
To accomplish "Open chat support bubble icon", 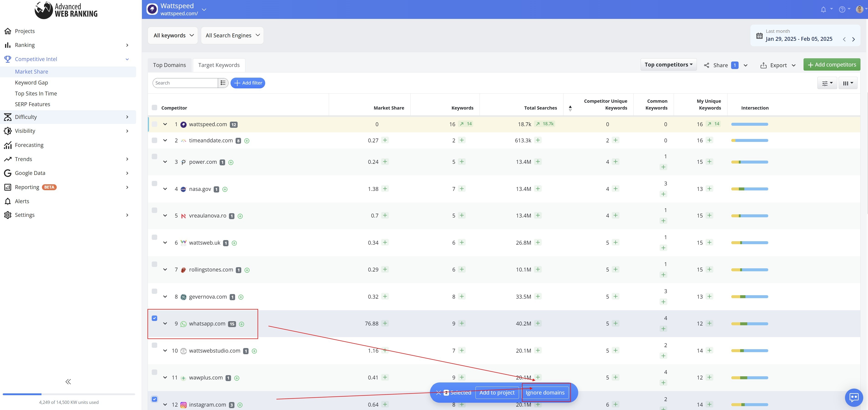I will coord(854,397).
